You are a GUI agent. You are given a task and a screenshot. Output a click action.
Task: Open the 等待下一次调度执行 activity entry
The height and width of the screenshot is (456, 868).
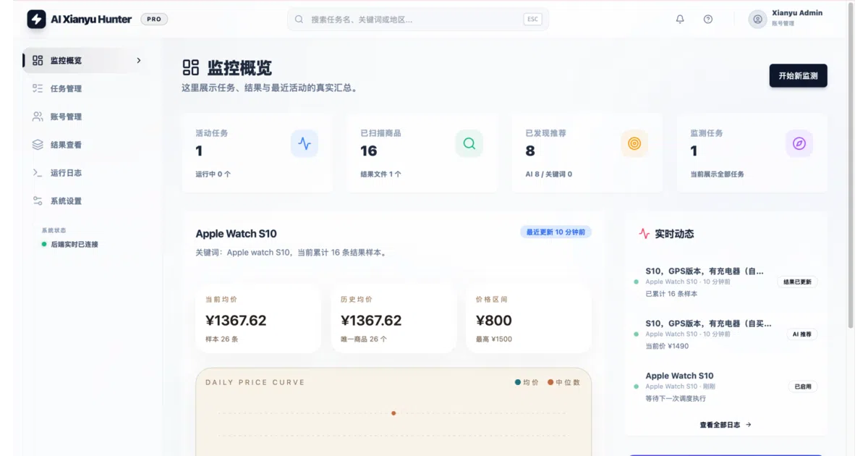pos(725,387)
